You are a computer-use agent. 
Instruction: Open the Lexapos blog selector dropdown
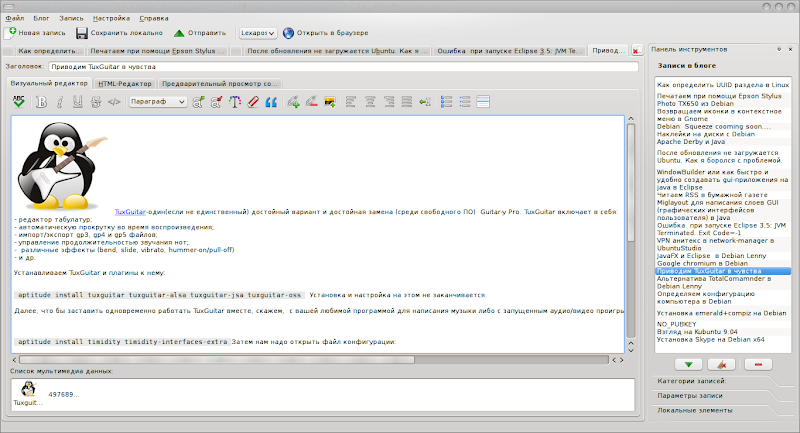coord(258,33)
